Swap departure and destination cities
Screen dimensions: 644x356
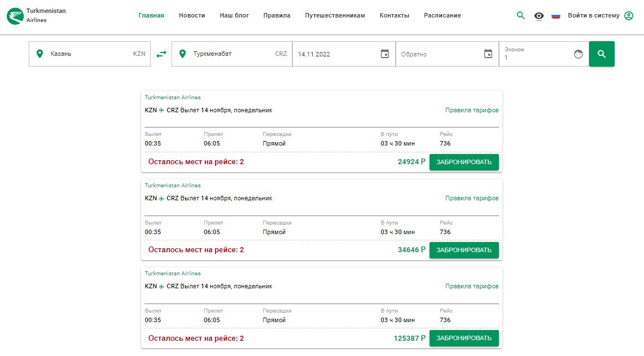[x=161, y=54]
